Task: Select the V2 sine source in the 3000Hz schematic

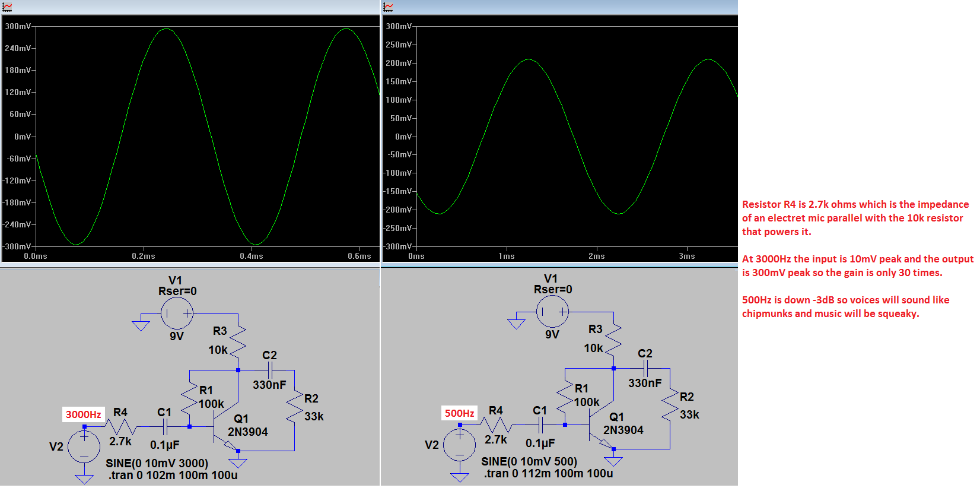Action: [x=84, y=447]
